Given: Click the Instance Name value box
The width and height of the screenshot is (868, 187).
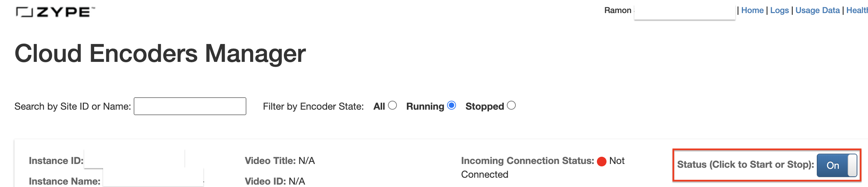Looking at the screenshot, I should 153,178.
